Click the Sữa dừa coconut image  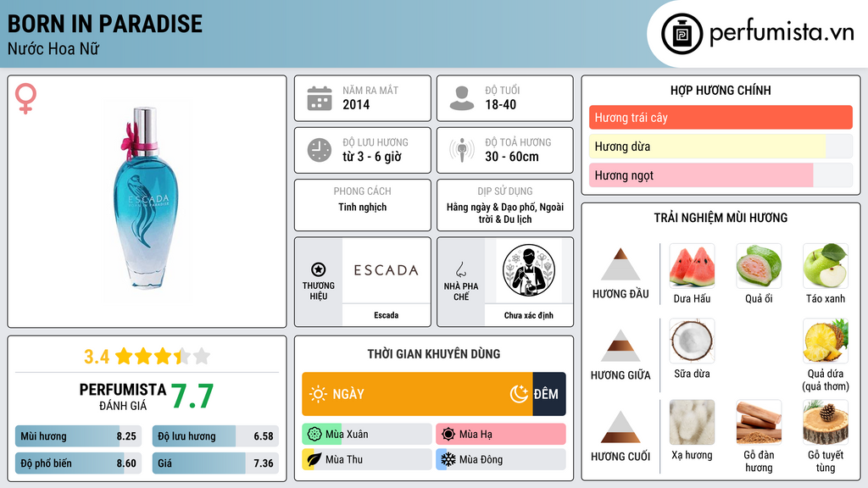coord(692,341)
